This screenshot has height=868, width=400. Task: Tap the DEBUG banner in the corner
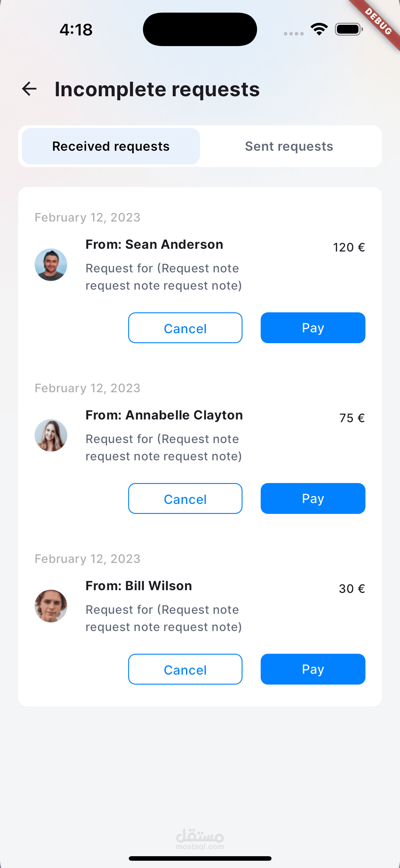tap(378, 21)
